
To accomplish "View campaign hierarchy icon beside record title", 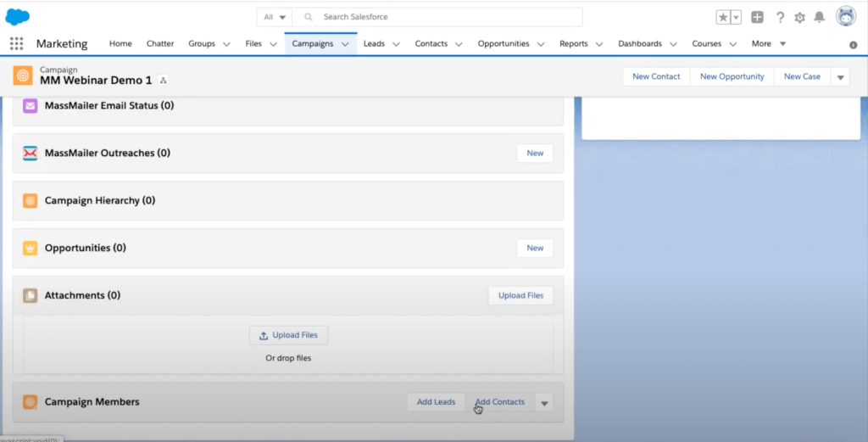I will pos(164,81).
